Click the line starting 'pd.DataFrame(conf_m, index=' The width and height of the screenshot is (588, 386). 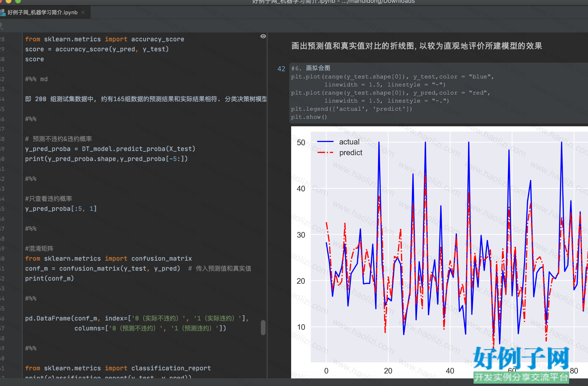[137, 318]
